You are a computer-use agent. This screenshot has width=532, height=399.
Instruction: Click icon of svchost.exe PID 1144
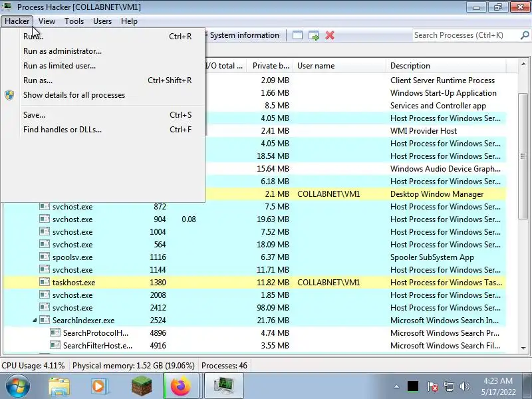click(x=45, y=269)
